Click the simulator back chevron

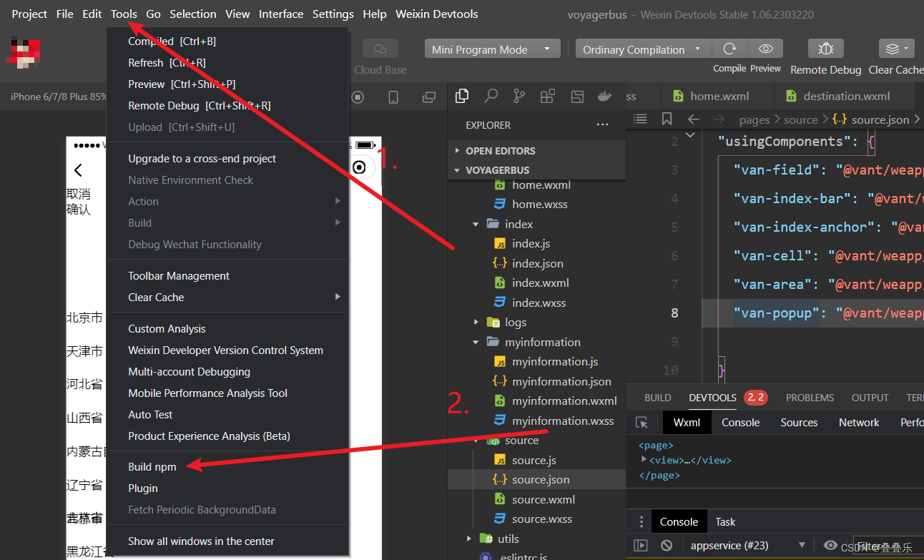(78, 170)
